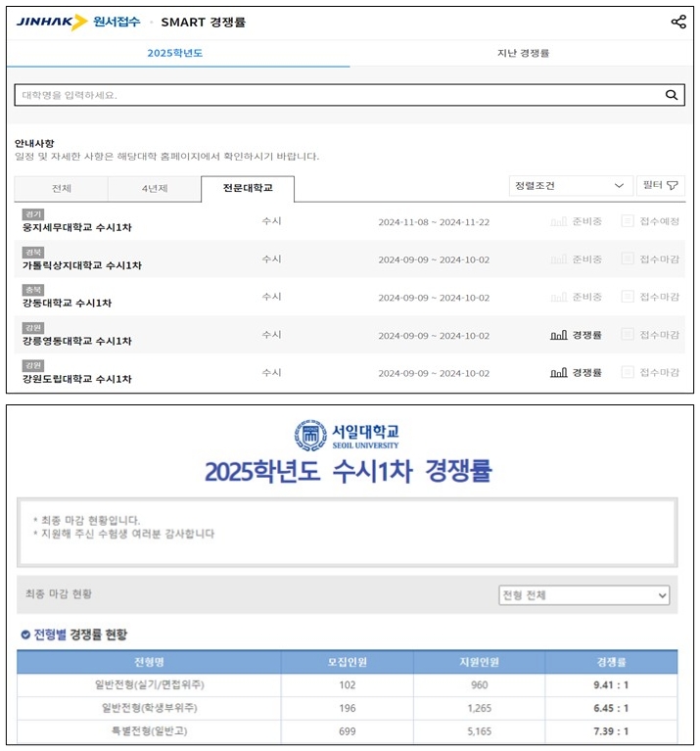Click the 필터 filter button
Viewport: 700px width, 751px height.
(660, 186)
